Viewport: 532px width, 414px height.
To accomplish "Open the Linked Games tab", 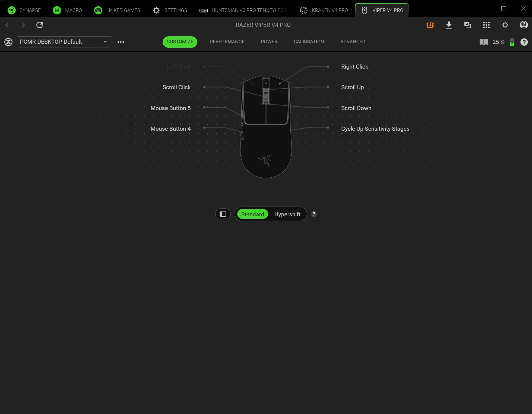I will click(x=117, y=10).
